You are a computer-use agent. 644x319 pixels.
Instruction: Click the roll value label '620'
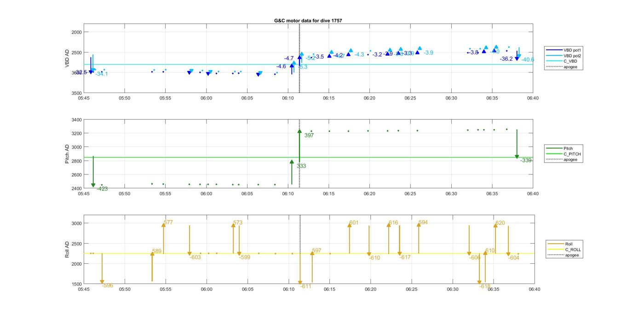pyautogui.click(x=500, y=223)
